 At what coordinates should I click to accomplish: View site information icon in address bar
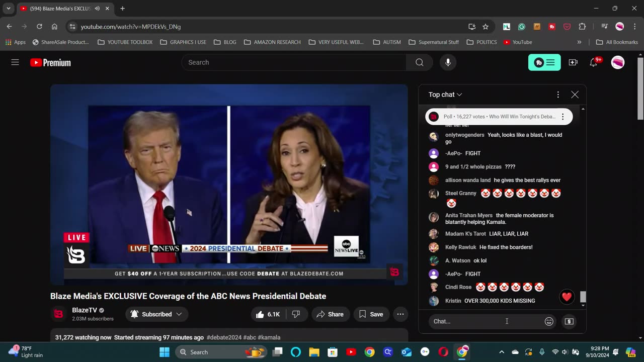coord(72,27)
